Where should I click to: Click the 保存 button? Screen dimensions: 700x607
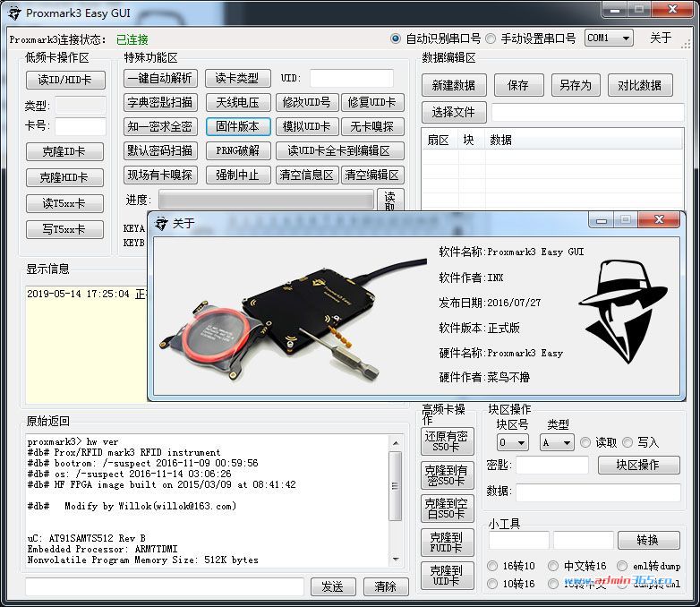click(x=519, y=85)
